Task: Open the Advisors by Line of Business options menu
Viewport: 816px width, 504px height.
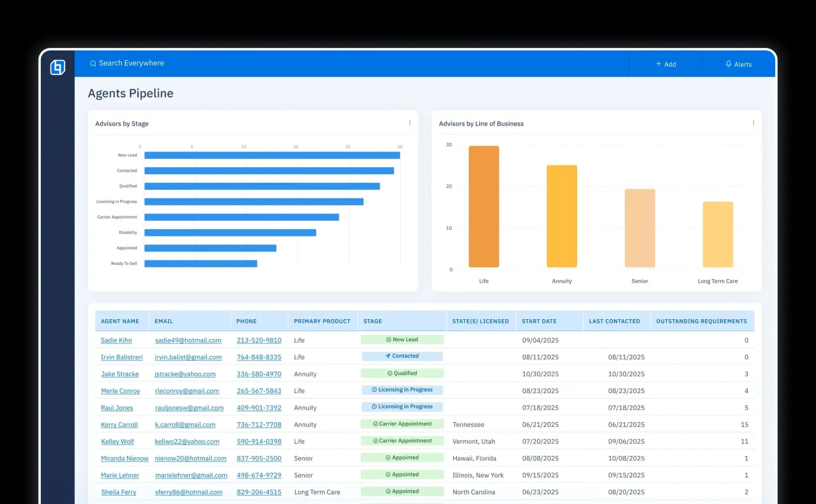Action: 754,123
